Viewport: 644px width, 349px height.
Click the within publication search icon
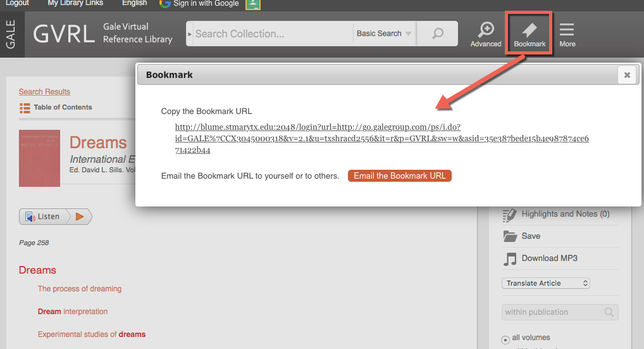(x=609, y=312)
